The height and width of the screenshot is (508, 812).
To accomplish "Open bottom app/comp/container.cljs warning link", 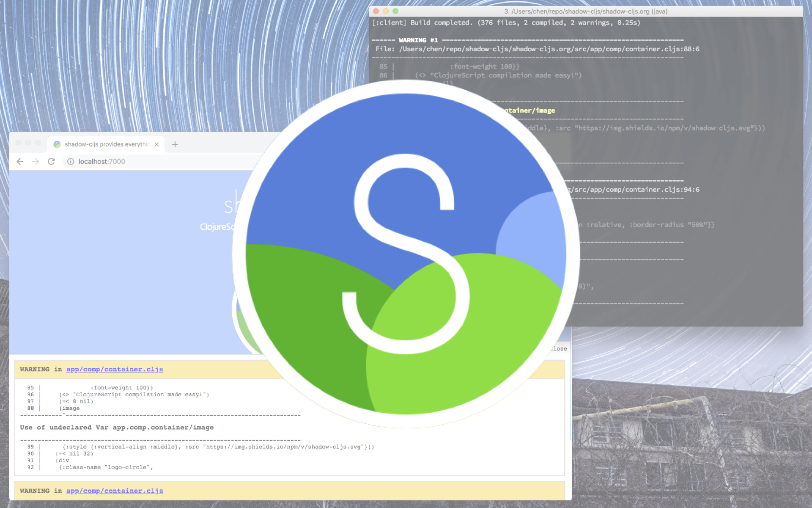I will point(114,491).
